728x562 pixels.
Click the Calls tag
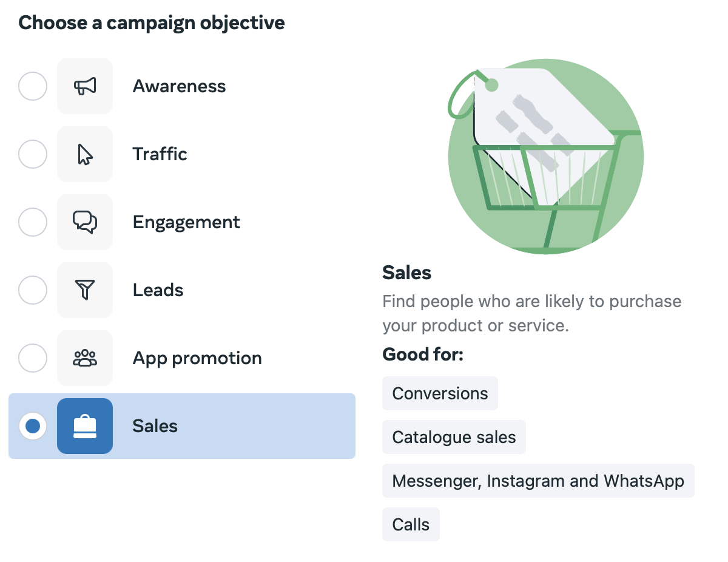click(411, 524)
